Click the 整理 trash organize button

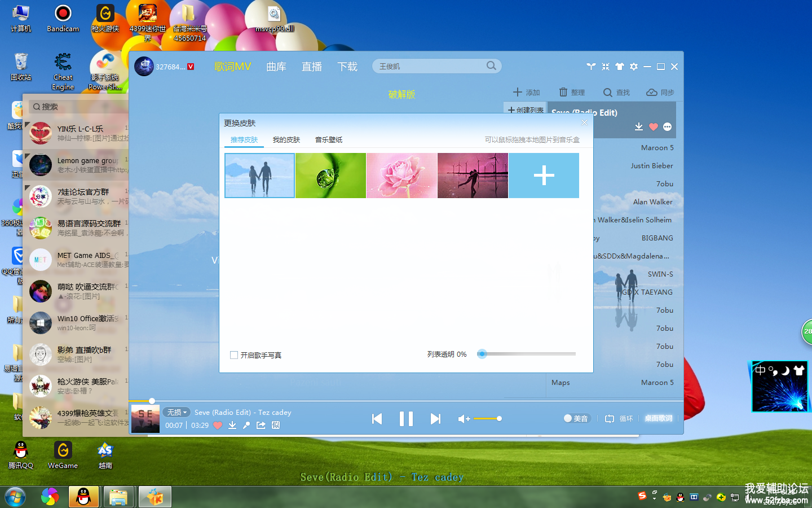click(x=572, y=92)
